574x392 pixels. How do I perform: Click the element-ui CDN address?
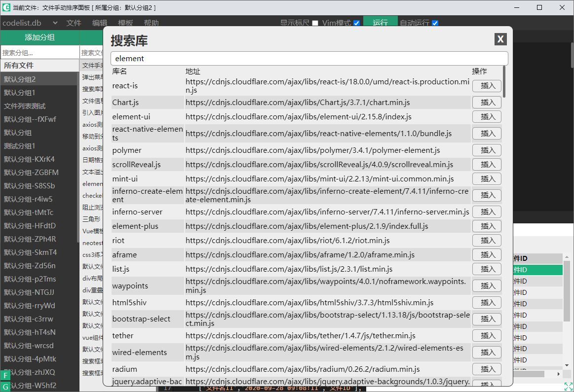click(x=298, y=117)
